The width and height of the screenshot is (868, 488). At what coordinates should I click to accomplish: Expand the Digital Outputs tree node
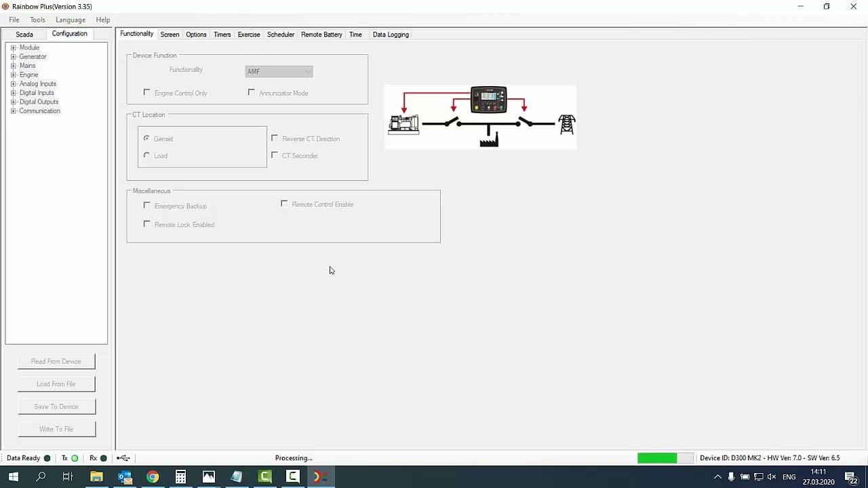pos(13,102)
